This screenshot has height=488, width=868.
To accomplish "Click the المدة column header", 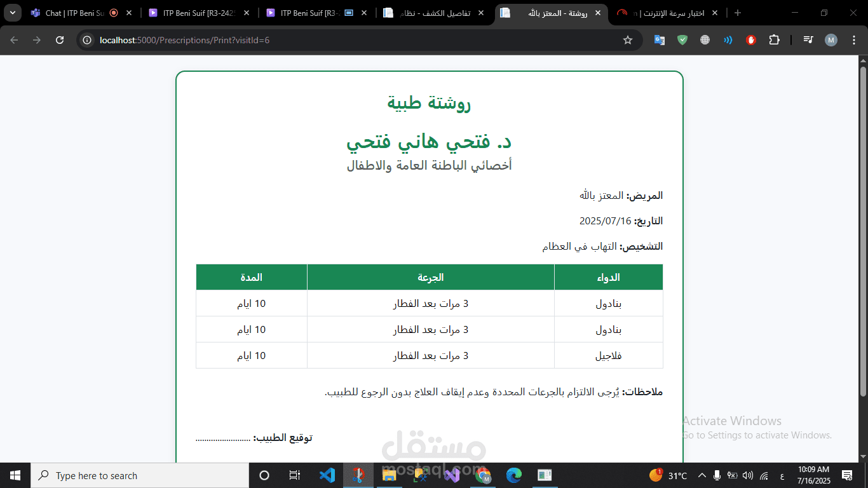I will 252,277.
